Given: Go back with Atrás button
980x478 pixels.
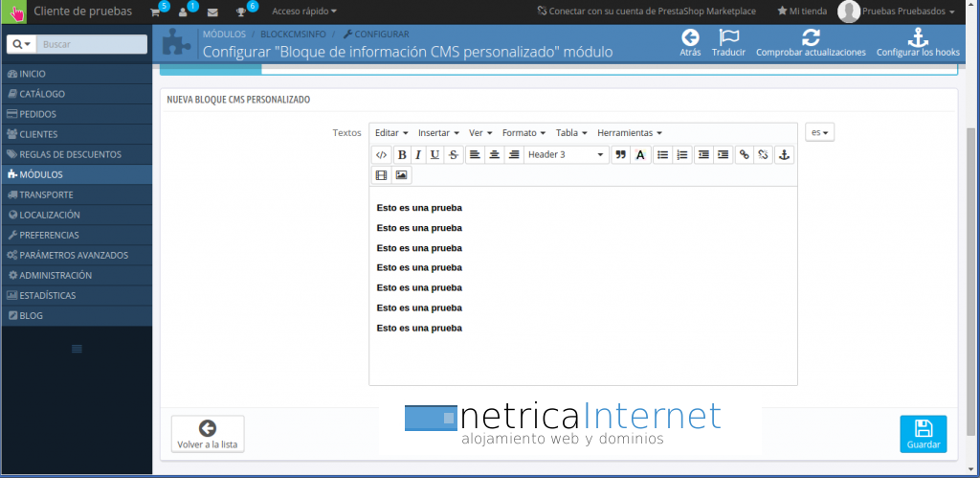Looking at the screenshot, I should tap(690, 44).
